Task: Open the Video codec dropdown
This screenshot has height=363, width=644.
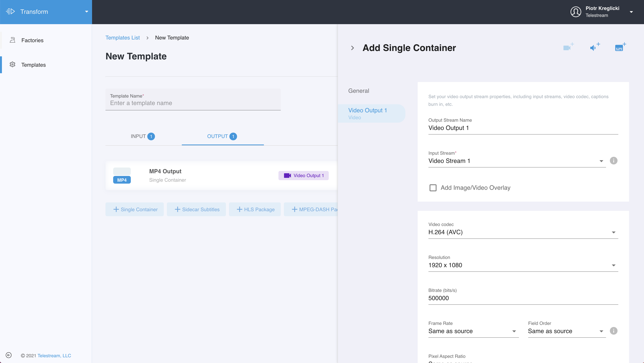Action: (x=523, y=232)
